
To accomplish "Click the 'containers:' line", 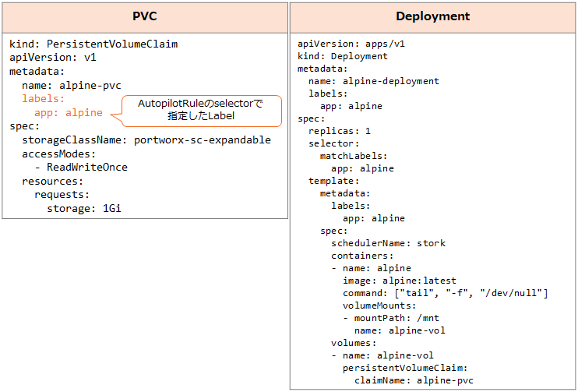I will tap(362, 256).
